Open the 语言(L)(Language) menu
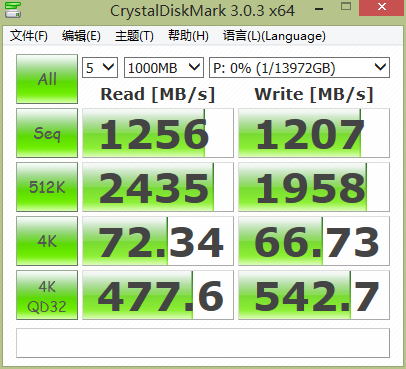 274,36
